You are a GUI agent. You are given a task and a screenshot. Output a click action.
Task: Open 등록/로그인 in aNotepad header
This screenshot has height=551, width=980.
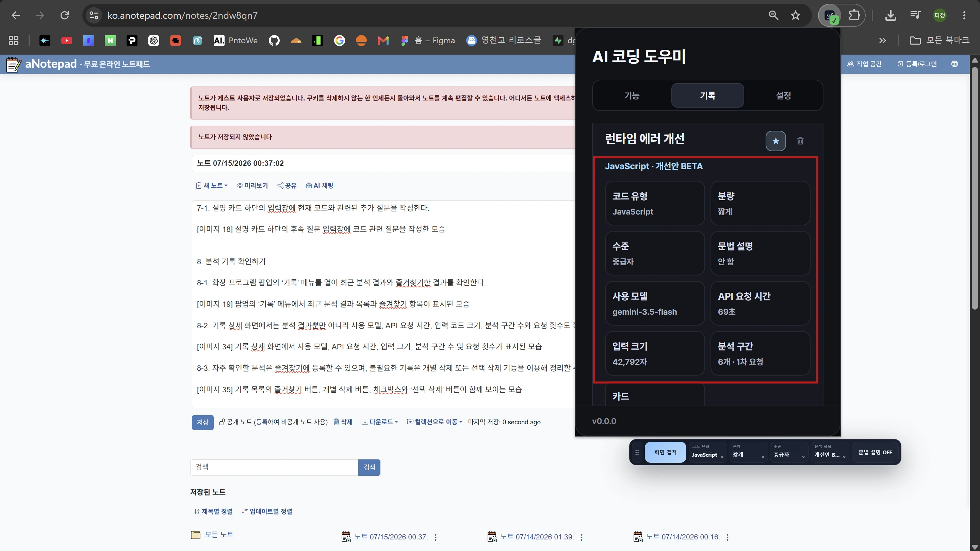[x=916, y=64]
